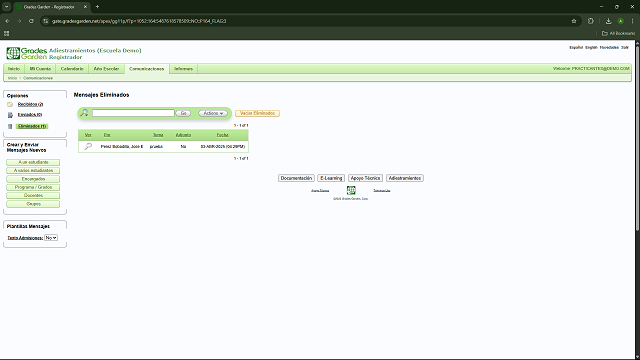Click the A un estudiante button
640x360 pixels.
(x=33, y=162)
